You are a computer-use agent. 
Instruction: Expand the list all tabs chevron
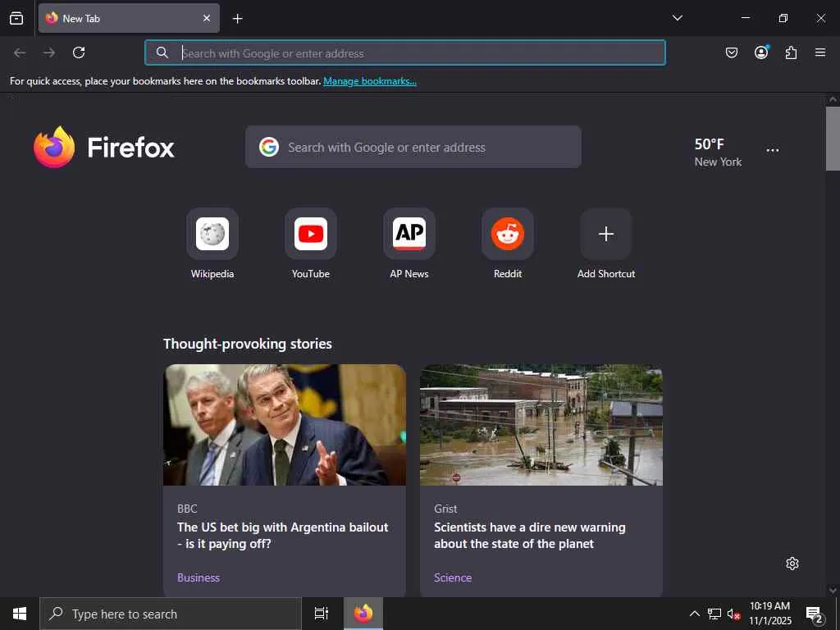coord(677,18)
